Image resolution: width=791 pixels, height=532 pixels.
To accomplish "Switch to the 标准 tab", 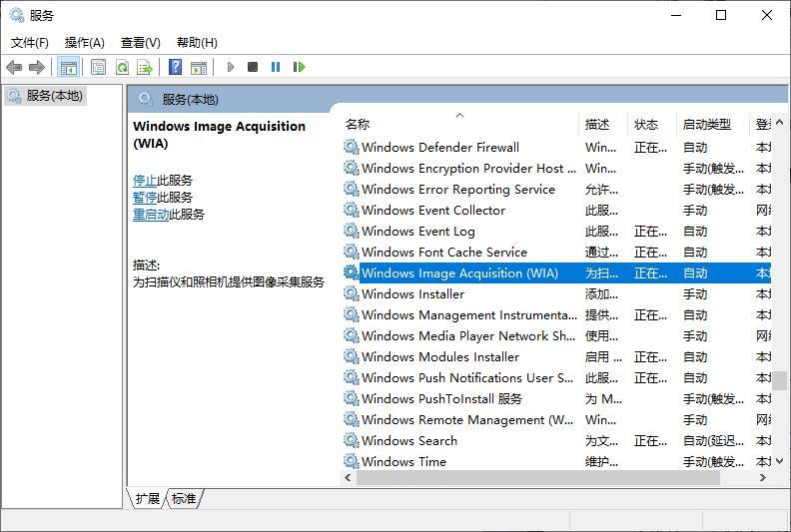I will tap(184, 499).
